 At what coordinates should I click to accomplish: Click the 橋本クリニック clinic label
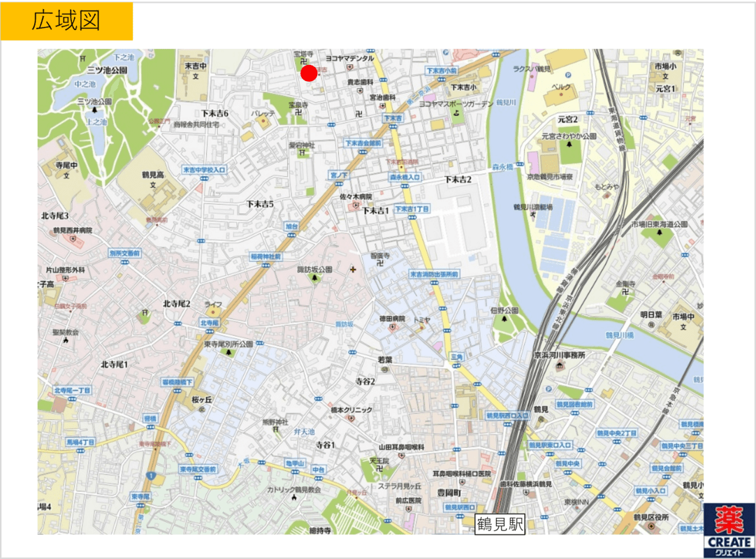tap(351, 409)
